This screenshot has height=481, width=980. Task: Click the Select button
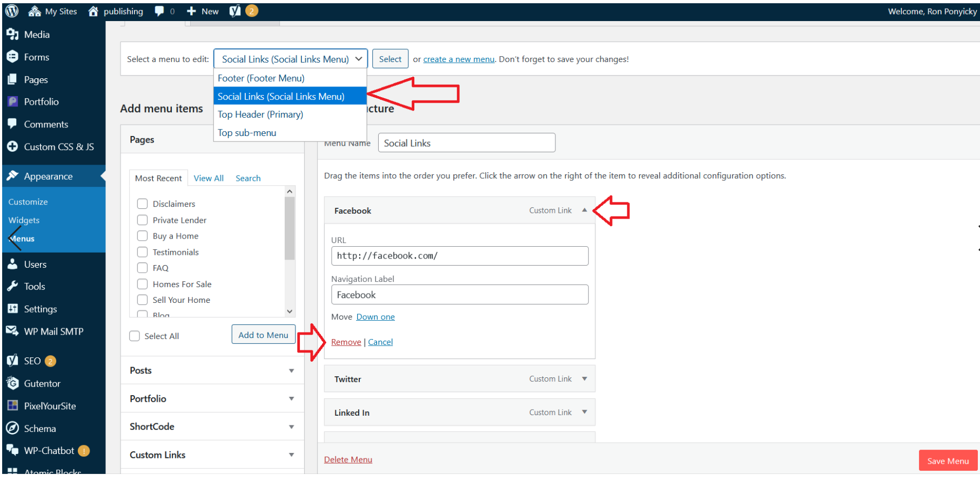pos(390,59)
